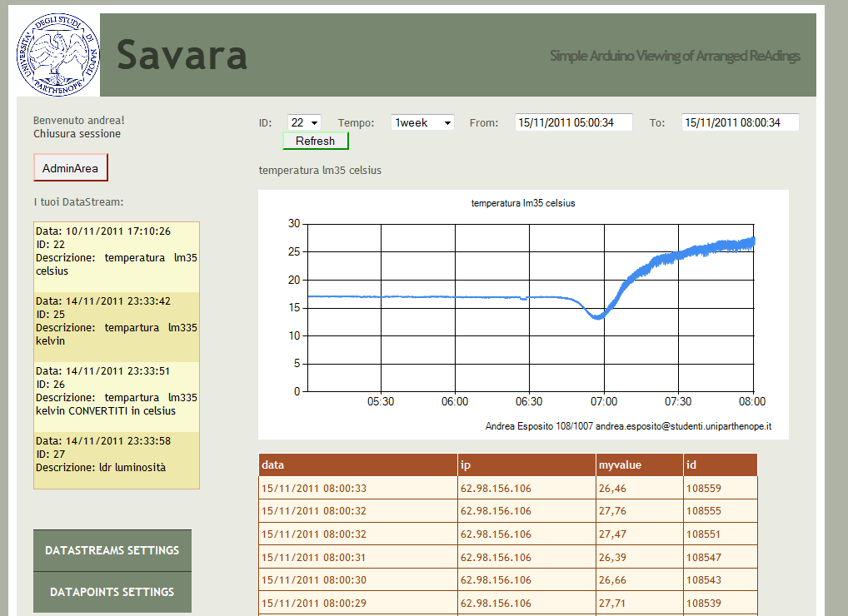This screenshot has height=616, width=848.
Task: Click the To date input field
Action: [x=740, y=122]
